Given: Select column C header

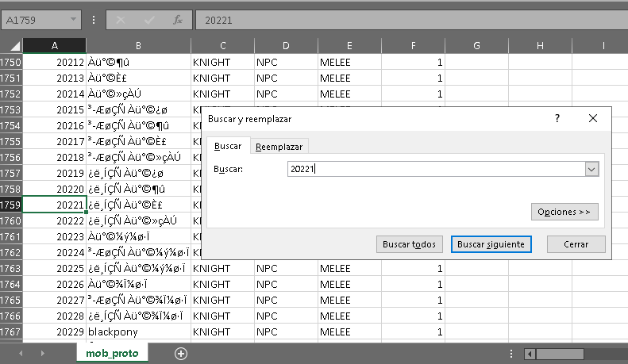Looking at the screenshot, I should (222, 46).
